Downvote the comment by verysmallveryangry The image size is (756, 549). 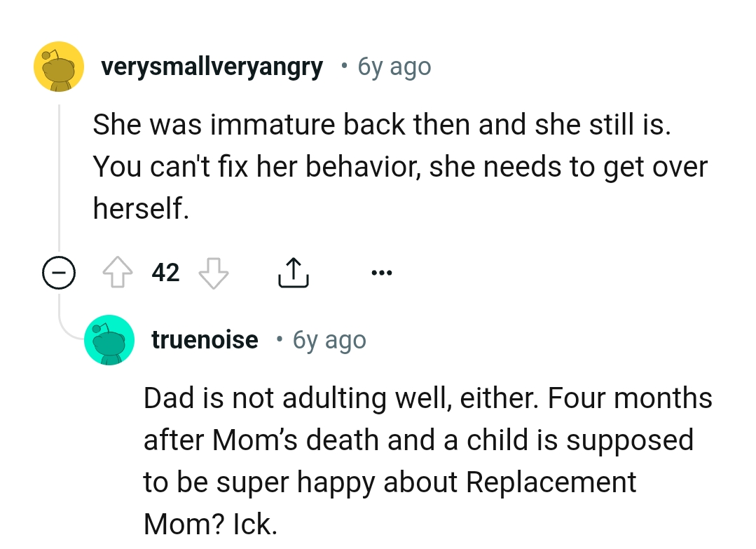click(214, 273)
